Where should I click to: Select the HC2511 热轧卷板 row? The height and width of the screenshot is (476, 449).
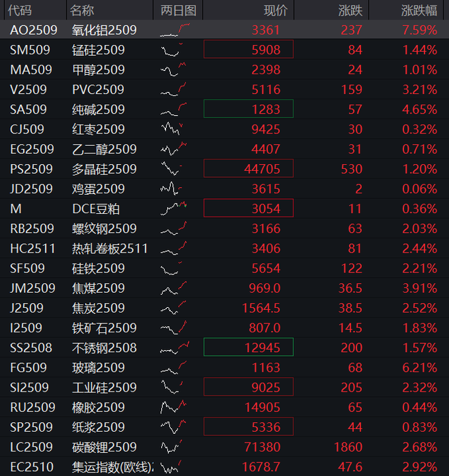point(224,249)
